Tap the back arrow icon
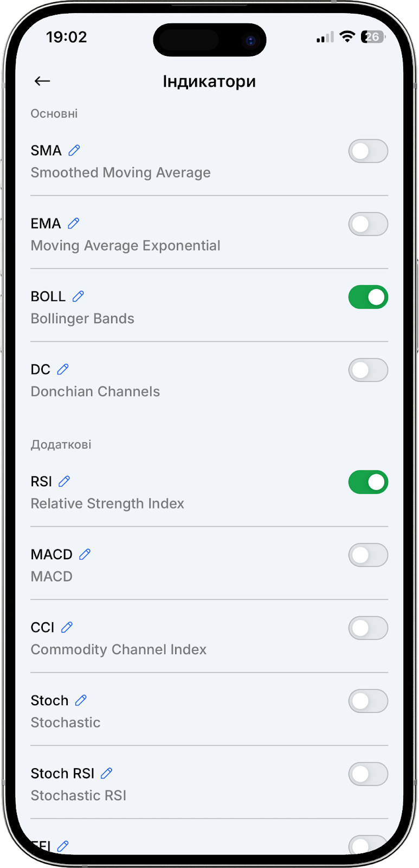419x868 pixels. tap(42, 81)
